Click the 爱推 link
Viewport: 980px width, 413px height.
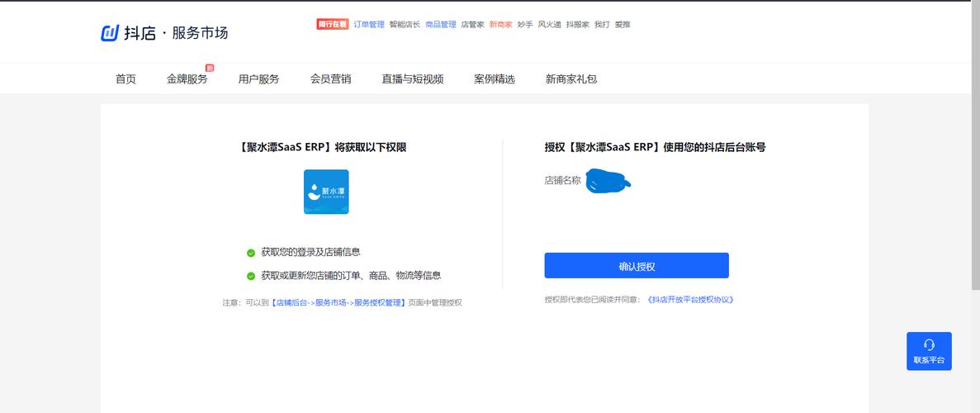tap(623, 25)
